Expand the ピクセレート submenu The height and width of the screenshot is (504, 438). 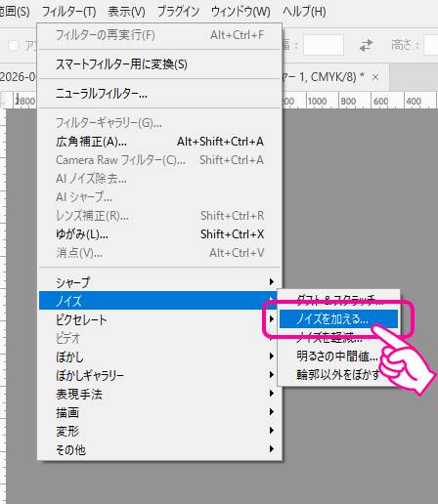coord(159,319)
